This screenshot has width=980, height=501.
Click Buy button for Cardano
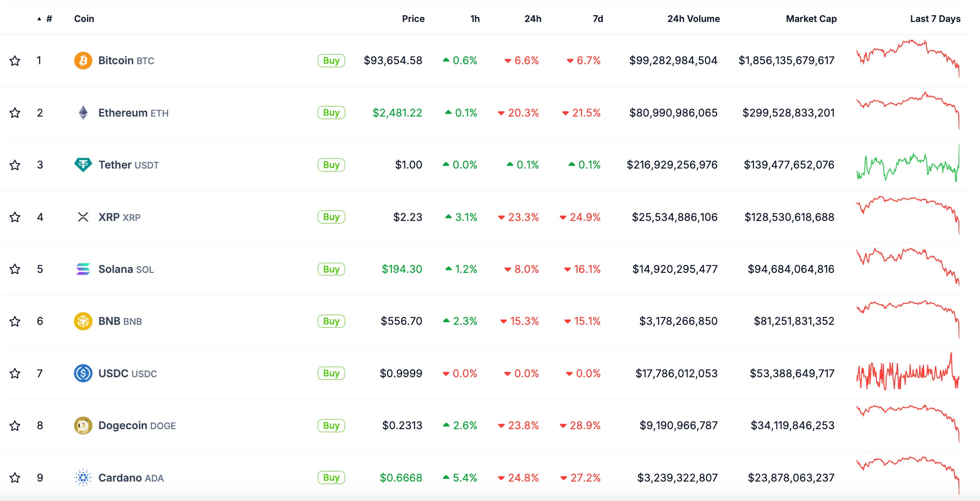(331, 478)
